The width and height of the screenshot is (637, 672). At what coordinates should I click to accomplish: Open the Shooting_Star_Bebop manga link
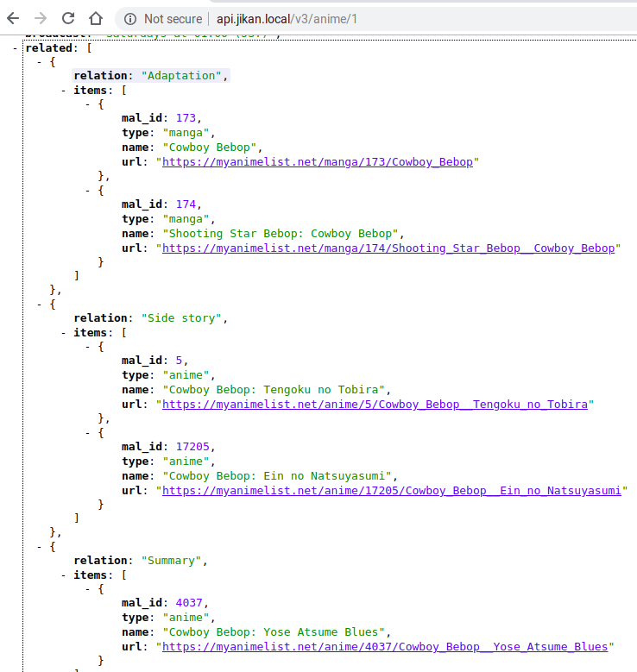(388, 248)
